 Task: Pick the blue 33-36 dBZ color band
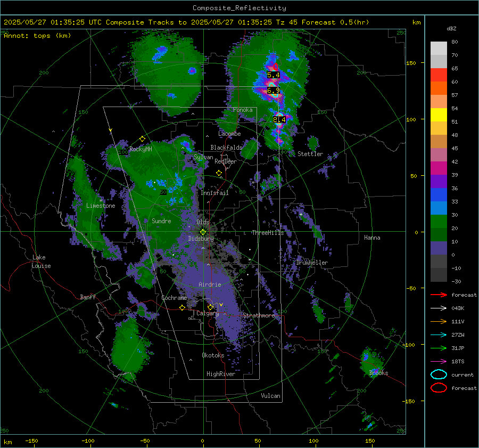[439, 195]
